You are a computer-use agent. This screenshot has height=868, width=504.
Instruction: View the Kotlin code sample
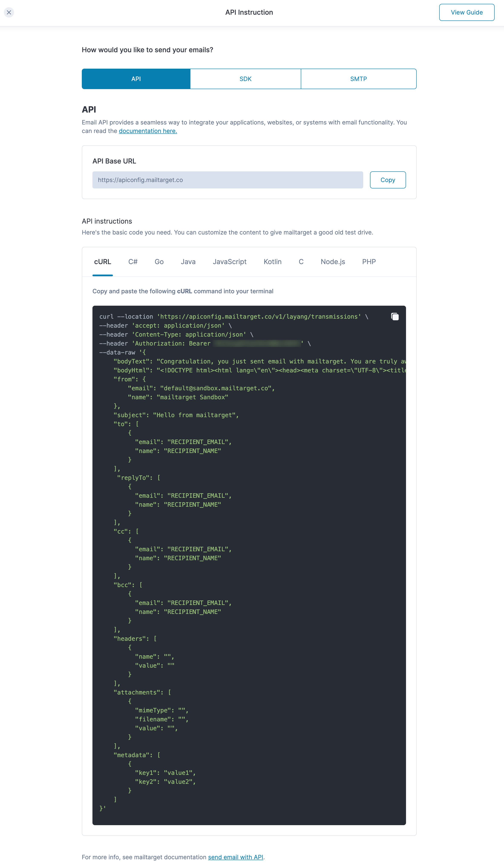[272, 262]
